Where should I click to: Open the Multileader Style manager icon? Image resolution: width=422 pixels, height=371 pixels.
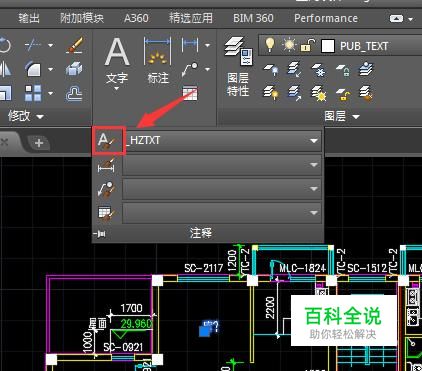(107, 189)
